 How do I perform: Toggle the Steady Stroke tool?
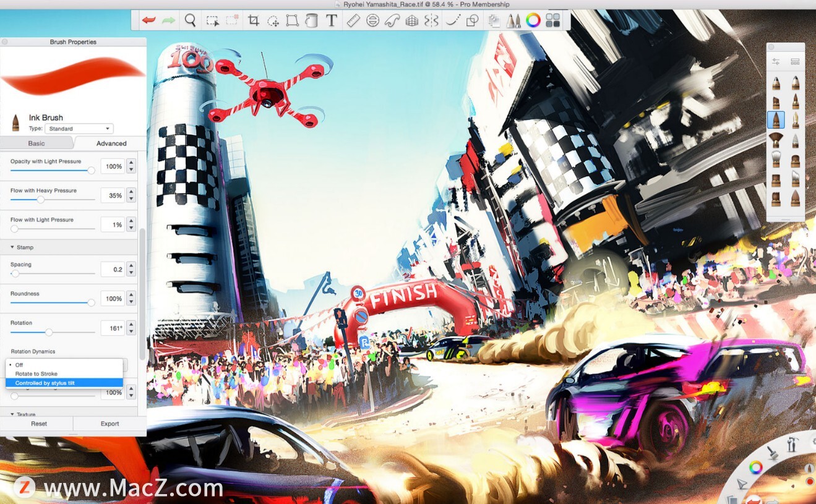452,20
